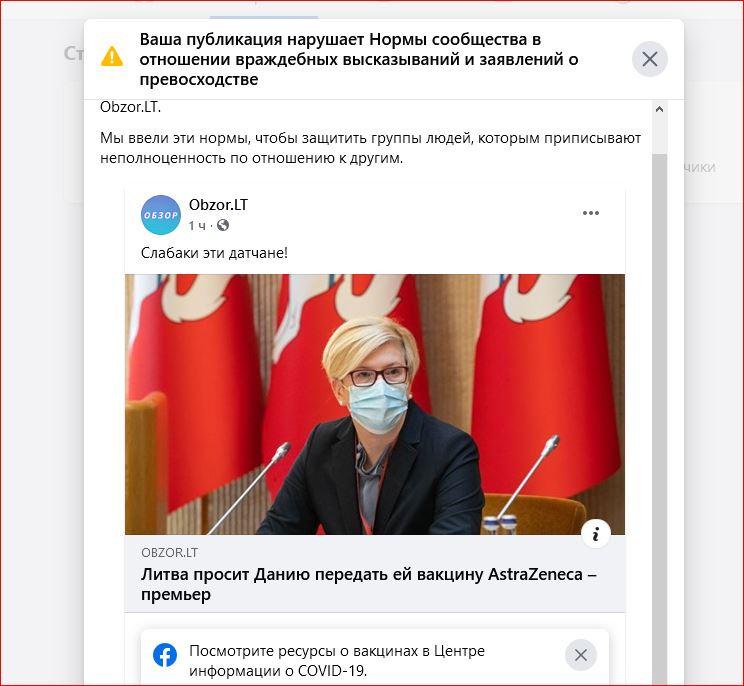Open the Obzor.LT page name link
Viewport: 744px width, 686px height.
(x=218, y=204)
